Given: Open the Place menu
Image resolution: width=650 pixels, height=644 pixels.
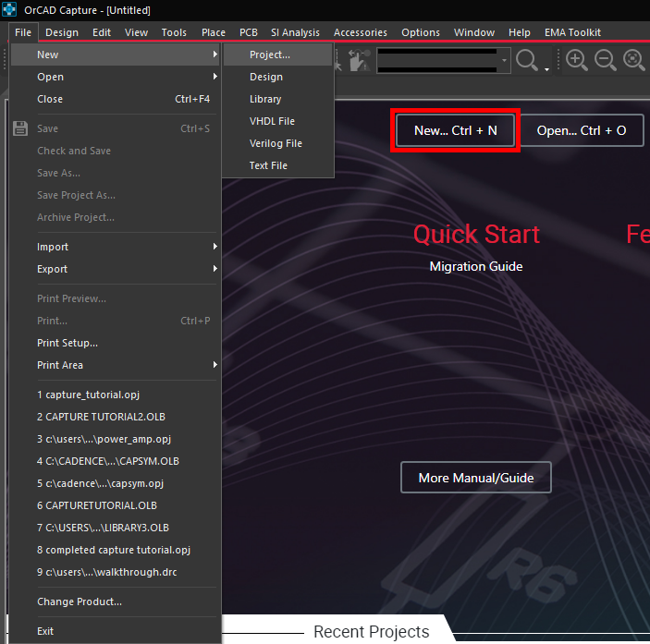Looking at the screenshot, I should [214, 32].
